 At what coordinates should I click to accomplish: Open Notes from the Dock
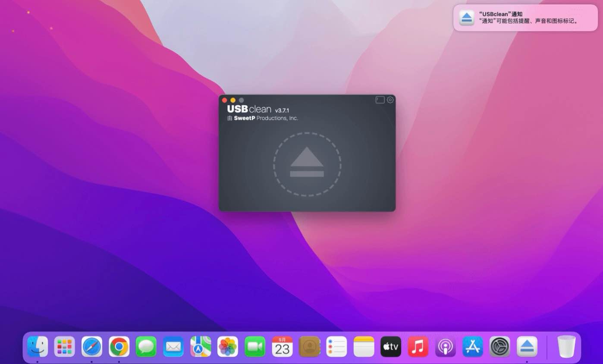(364, 347)
